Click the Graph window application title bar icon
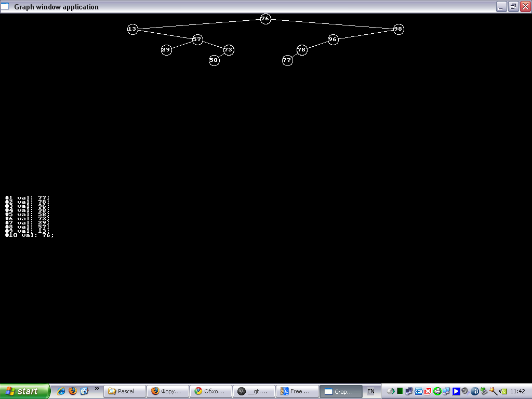 coord(6,7)
